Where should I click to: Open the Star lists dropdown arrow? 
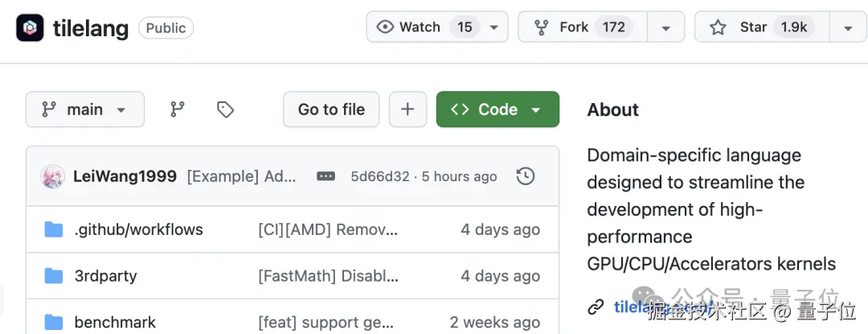click(x=848, y=28)
